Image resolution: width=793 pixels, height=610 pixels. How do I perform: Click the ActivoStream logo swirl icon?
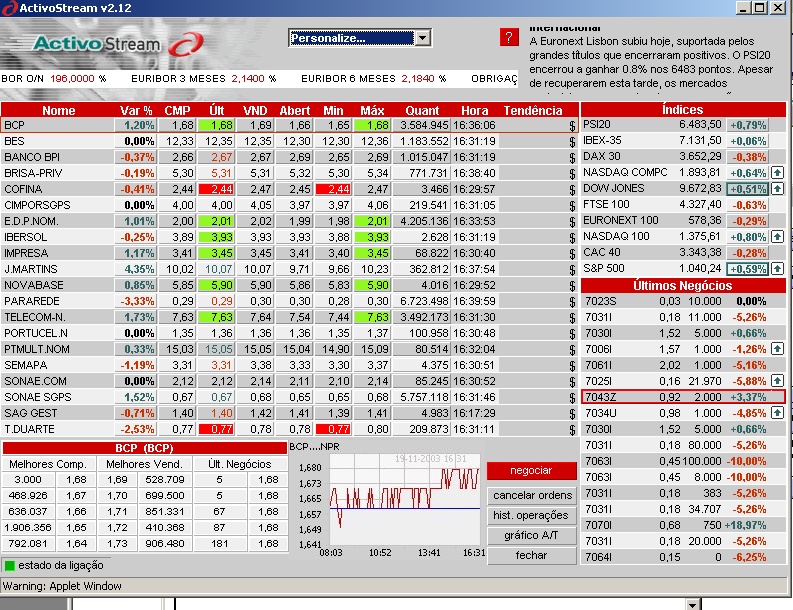click(186, 45)
